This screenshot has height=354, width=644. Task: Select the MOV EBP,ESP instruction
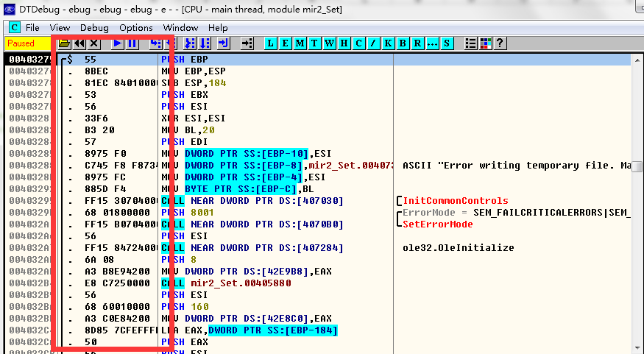click(194, 71)
